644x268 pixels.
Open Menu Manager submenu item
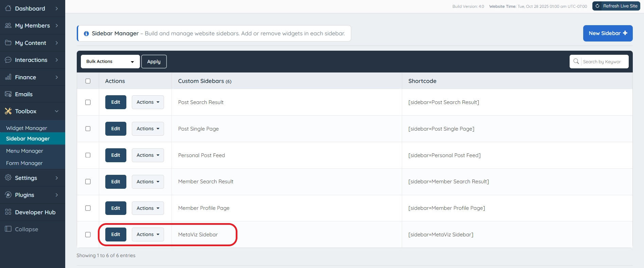click(x=24, y=151)
